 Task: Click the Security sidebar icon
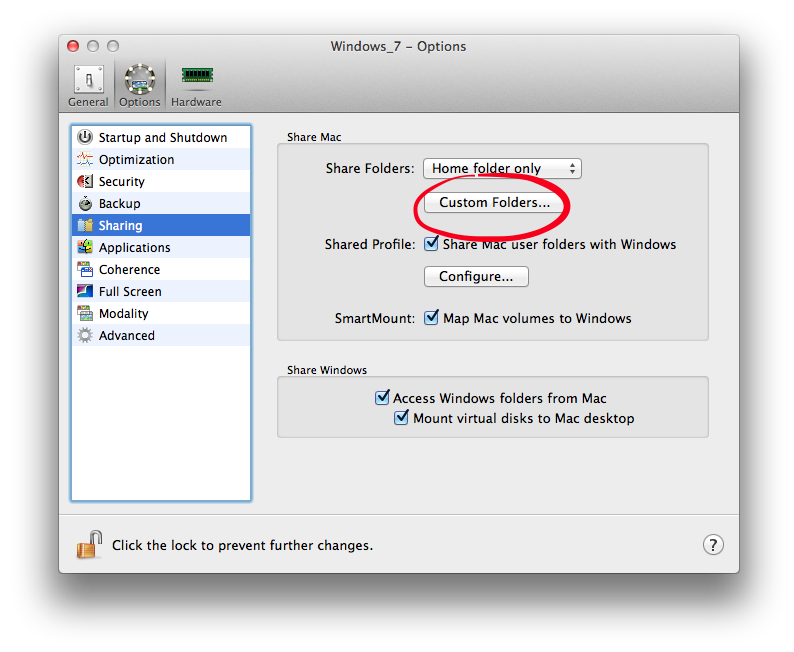point(85,181)
